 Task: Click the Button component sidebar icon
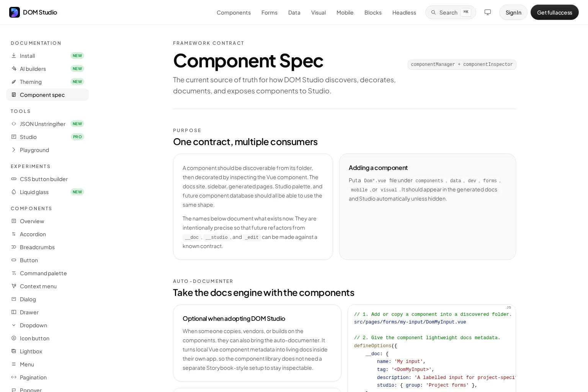point(14,260)
